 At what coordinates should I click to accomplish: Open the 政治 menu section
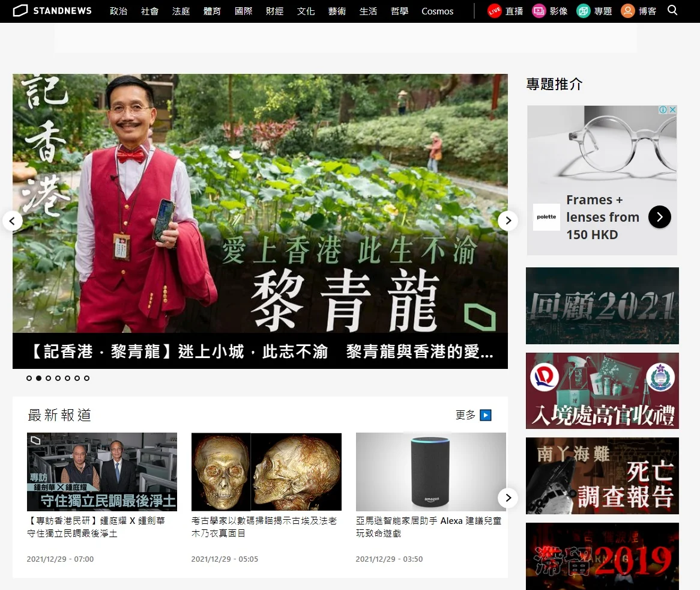(x=118, y=11)
